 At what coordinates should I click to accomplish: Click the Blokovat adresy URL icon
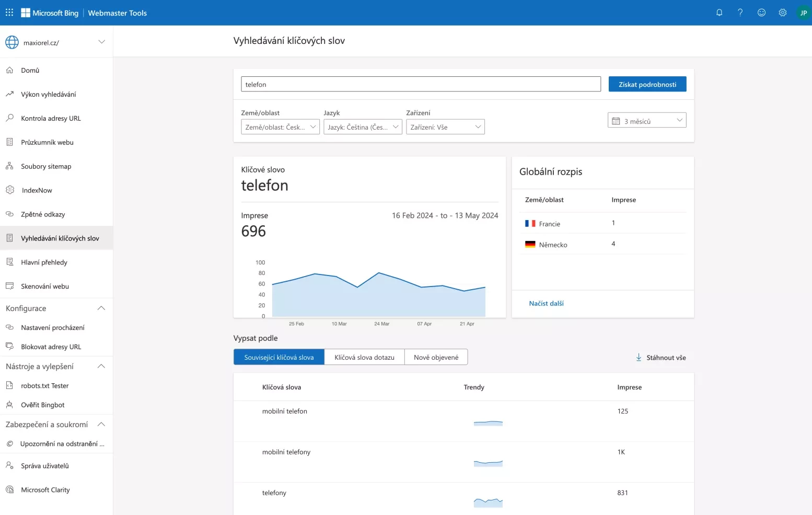pos(9,346)
